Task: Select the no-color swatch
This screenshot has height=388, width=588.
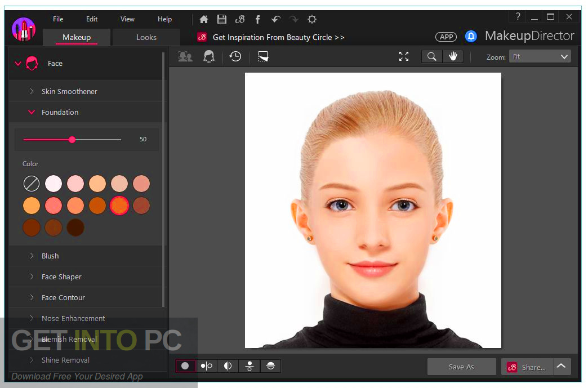Action: [32, 184]
